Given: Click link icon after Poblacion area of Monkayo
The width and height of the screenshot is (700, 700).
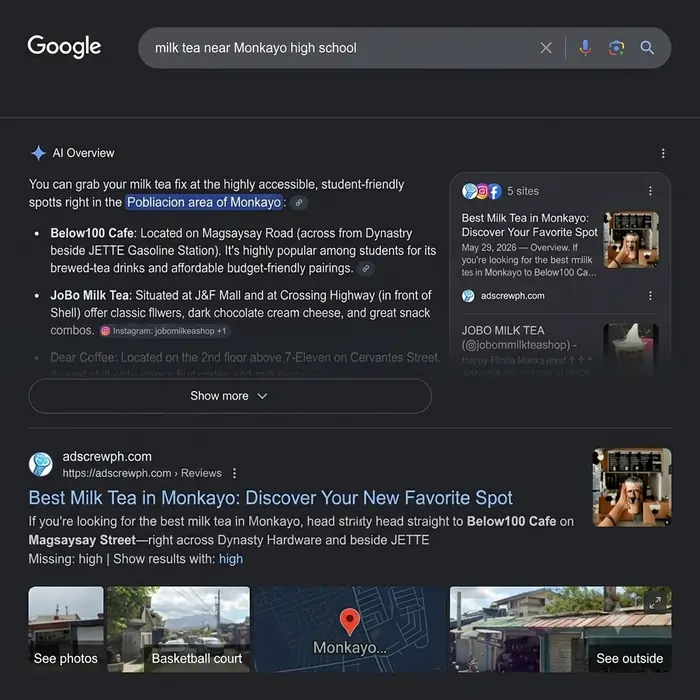Looking at the screenshot, I should point(299,203).
